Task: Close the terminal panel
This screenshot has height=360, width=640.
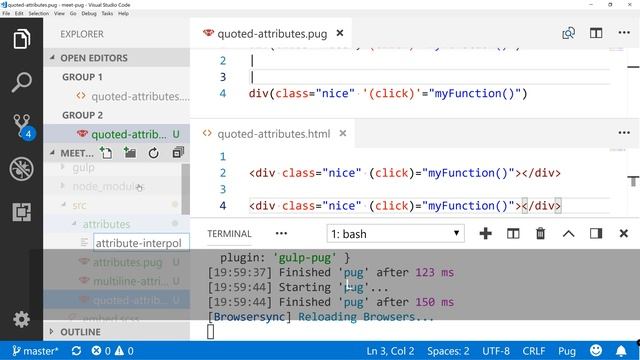Action: [x=624, y=233]
